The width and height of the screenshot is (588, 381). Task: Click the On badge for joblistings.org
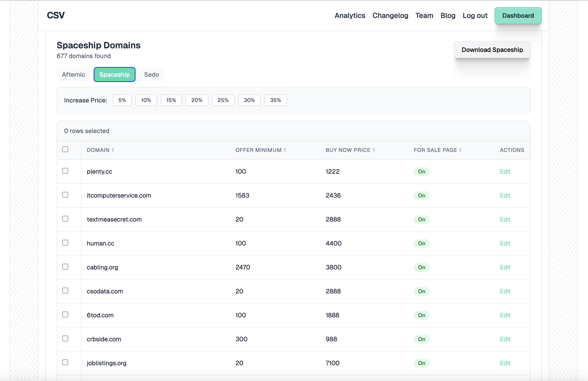pos(422,363)
